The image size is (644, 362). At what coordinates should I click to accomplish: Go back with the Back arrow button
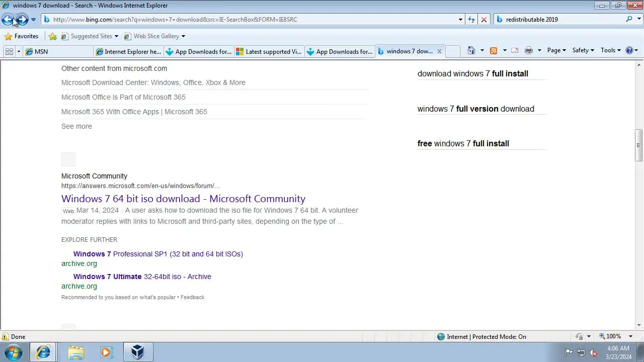(x=8, y=20)
